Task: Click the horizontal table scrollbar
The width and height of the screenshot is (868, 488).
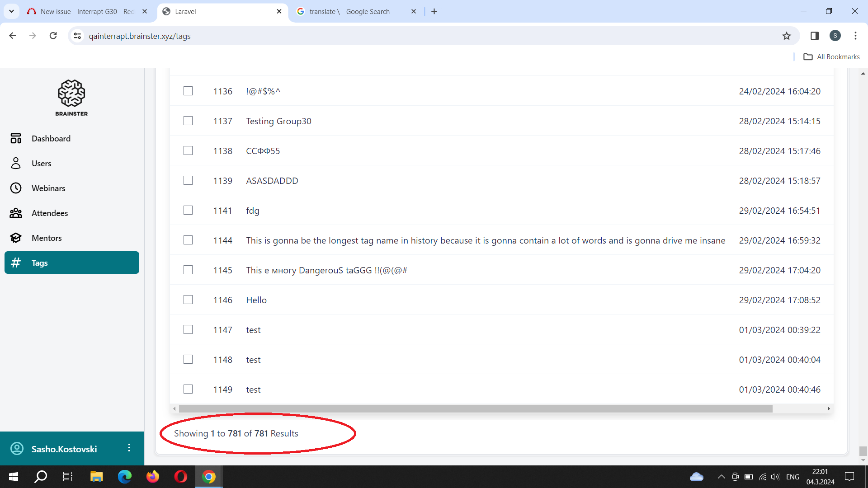Action: click(475, 409)
